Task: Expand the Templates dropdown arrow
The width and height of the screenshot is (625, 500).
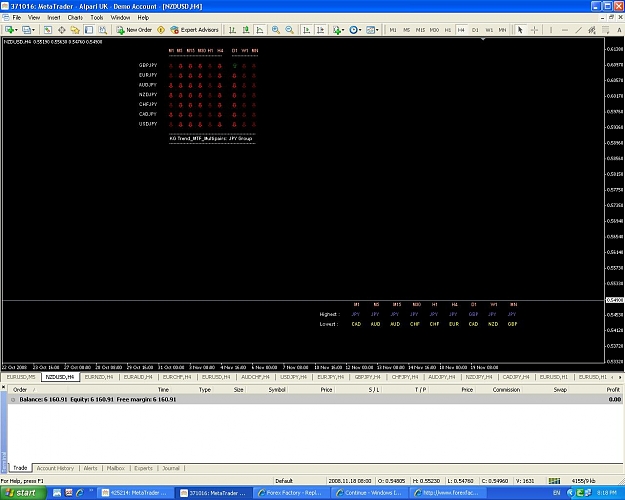Action: (377, 30)
